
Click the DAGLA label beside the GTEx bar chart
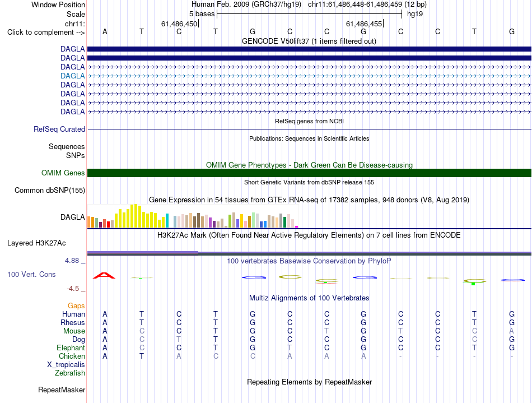click(73, 217)
